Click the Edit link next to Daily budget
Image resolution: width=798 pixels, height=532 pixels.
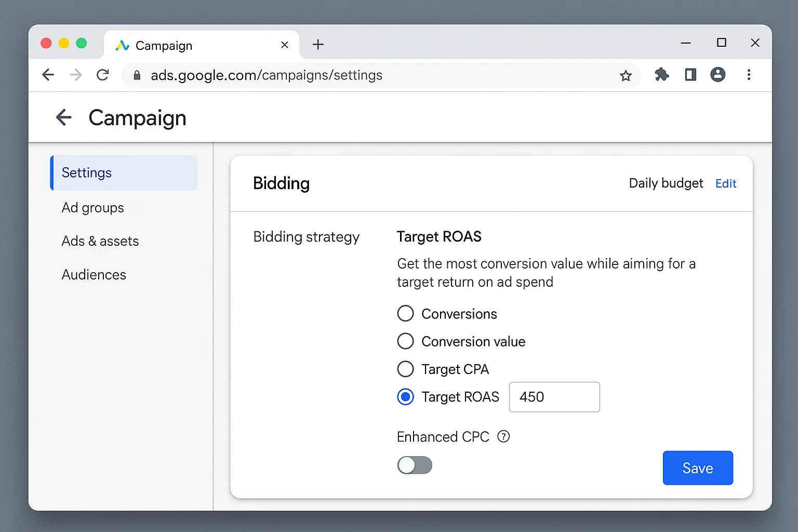coord(725,183)
